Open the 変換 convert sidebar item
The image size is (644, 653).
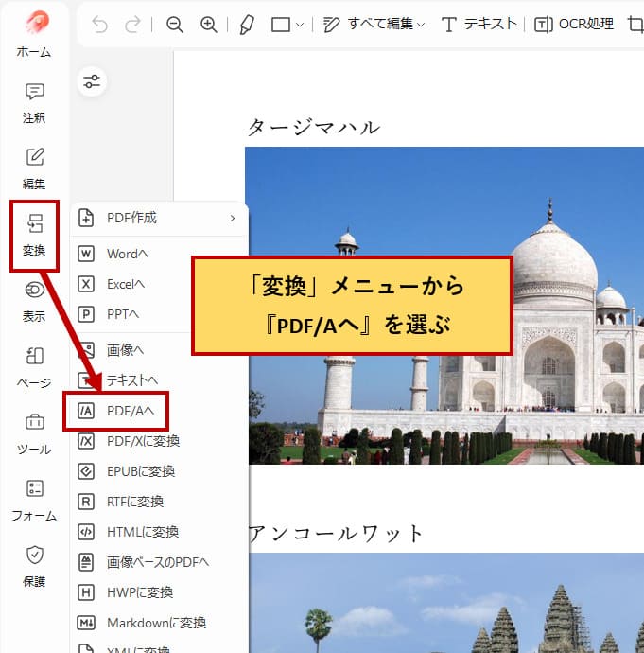click(34, 236)
